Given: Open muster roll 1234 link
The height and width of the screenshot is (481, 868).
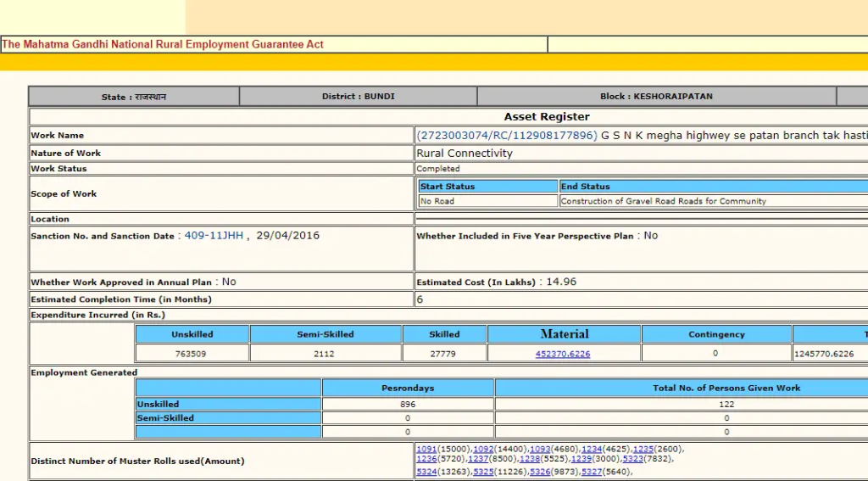Looking at the screenshot, I should pyautogui.click(x=592, y=449).
